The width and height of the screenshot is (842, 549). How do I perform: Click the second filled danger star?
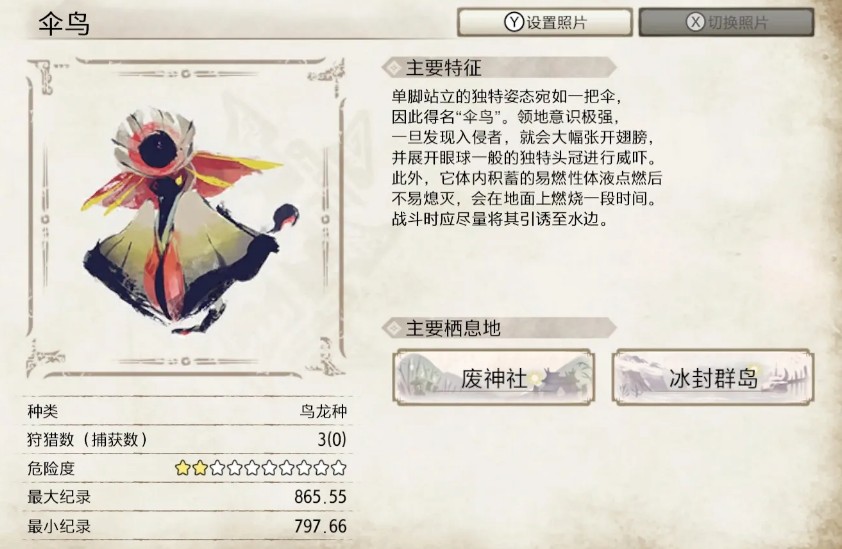pos(200,468)
